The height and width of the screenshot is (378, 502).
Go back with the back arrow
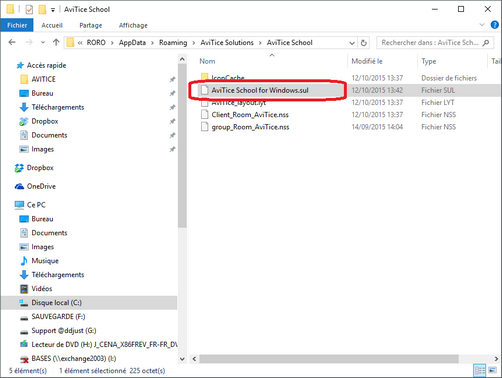pyautogui.click(x=12, y=42)
